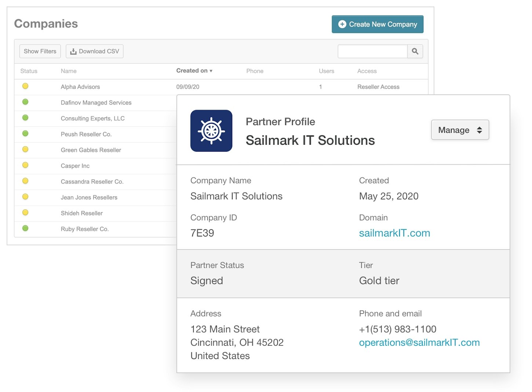This screenshot has height=392, width=532.
Task: Click the operations@sailmarkIT.com email link
Action: pos(419,342)
